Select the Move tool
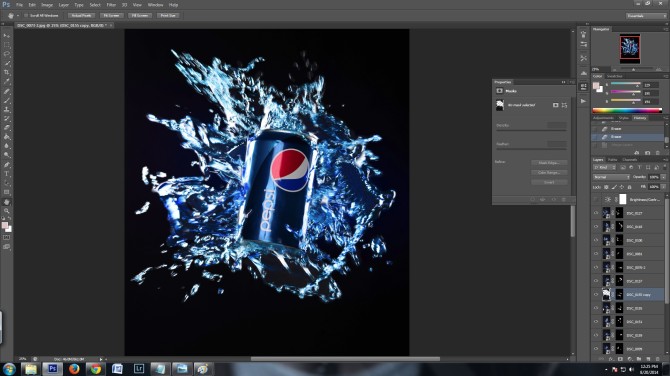Image resolution: width=670 pixels, height=376 pixels. click(x=6, y=35)
